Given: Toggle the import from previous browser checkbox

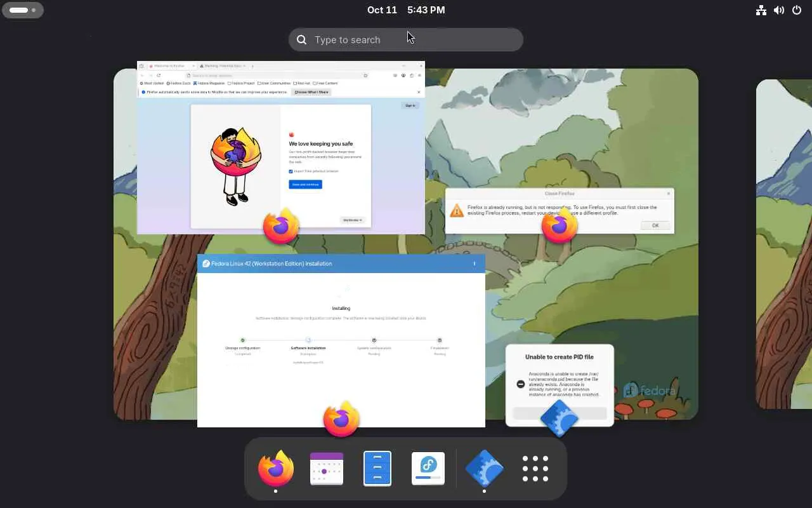Looking at the screenshot, I should pos(291,171).
